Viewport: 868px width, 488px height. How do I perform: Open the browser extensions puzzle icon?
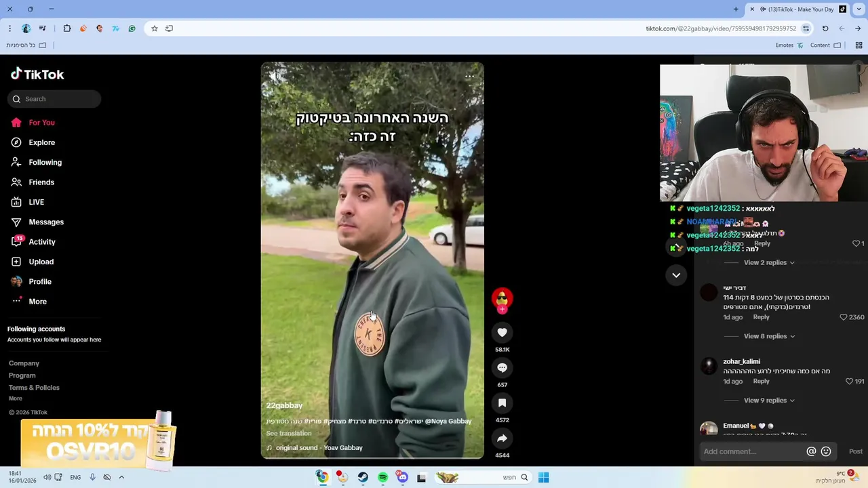67,28
